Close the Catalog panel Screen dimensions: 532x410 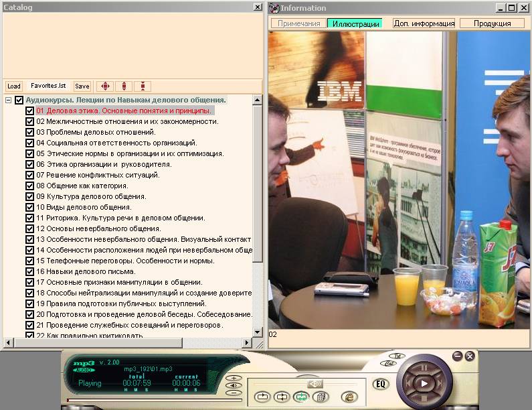click(x=258, y=7)
